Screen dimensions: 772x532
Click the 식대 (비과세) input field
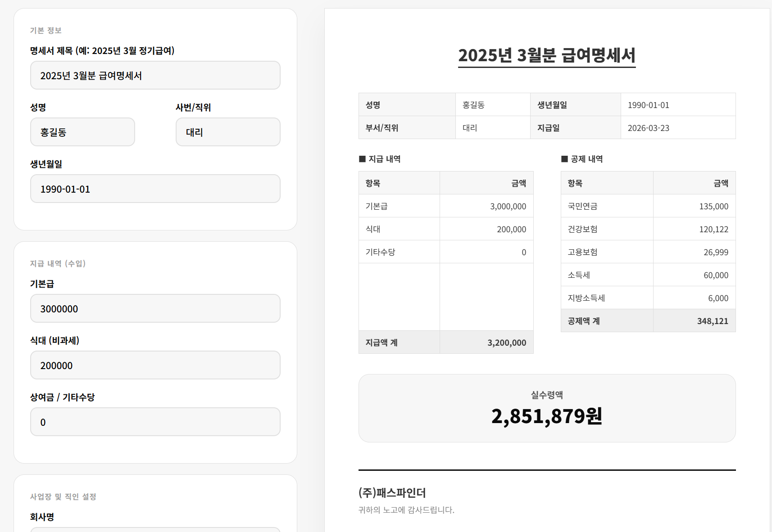[x=155, y=365]
